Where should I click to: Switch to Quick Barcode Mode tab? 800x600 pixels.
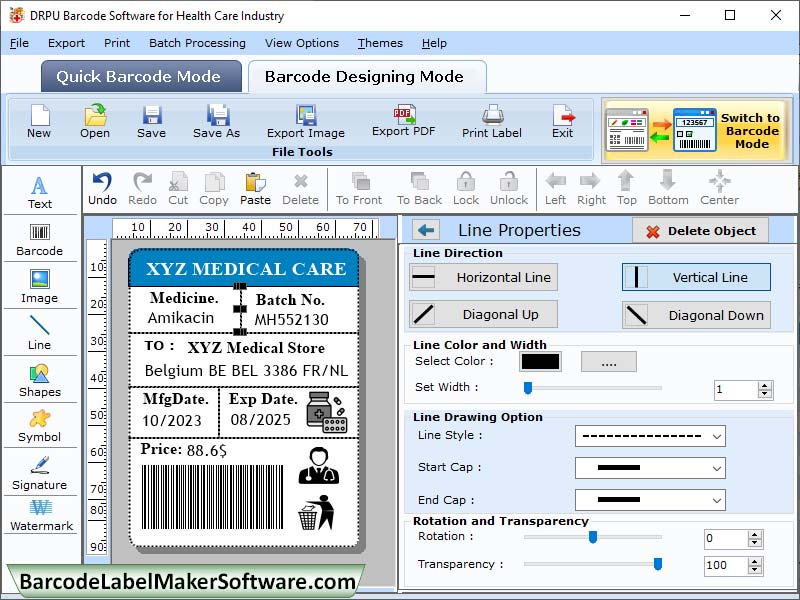(141, 77)
